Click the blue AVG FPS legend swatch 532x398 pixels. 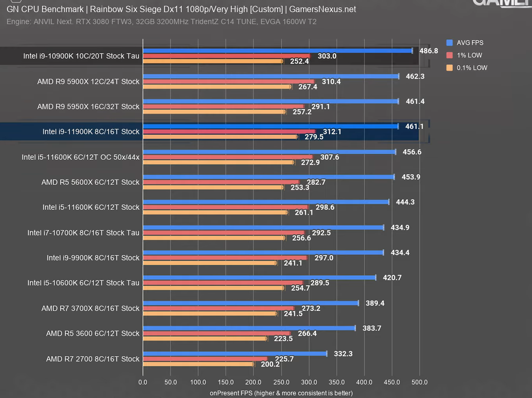[x=449, y=43]
